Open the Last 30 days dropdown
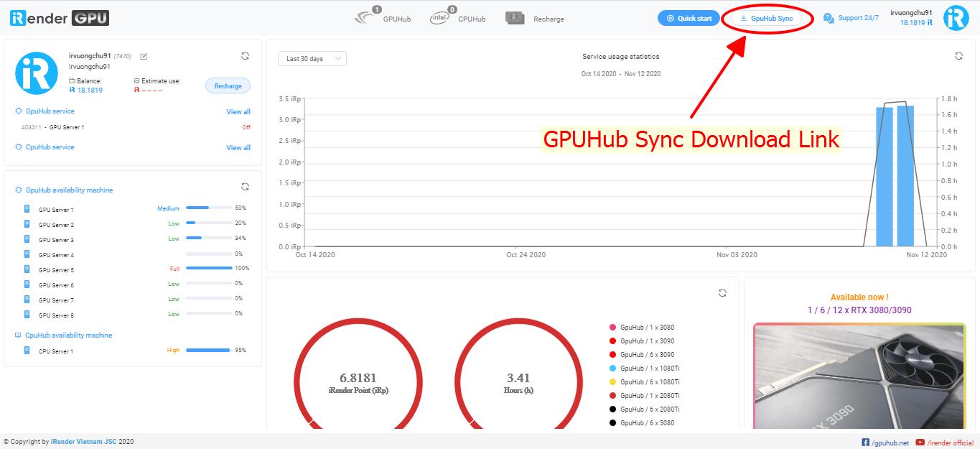This screenshot has height=449, width=980. point(312,58)
